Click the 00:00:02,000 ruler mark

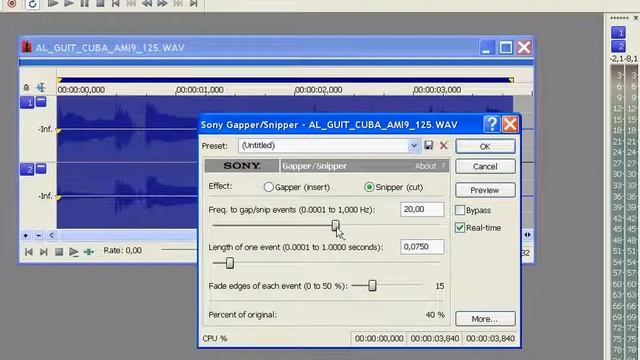318,90
